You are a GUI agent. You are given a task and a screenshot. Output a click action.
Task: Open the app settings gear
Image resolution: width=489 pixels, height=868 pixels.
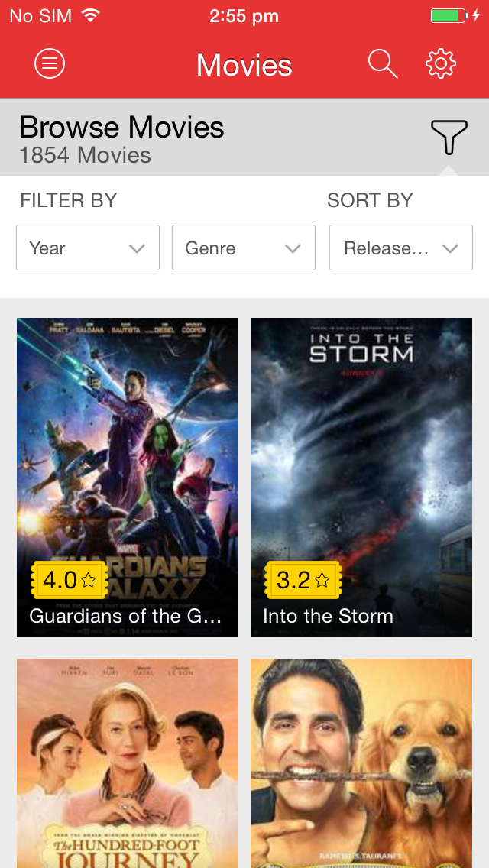[x=440, y=64]
